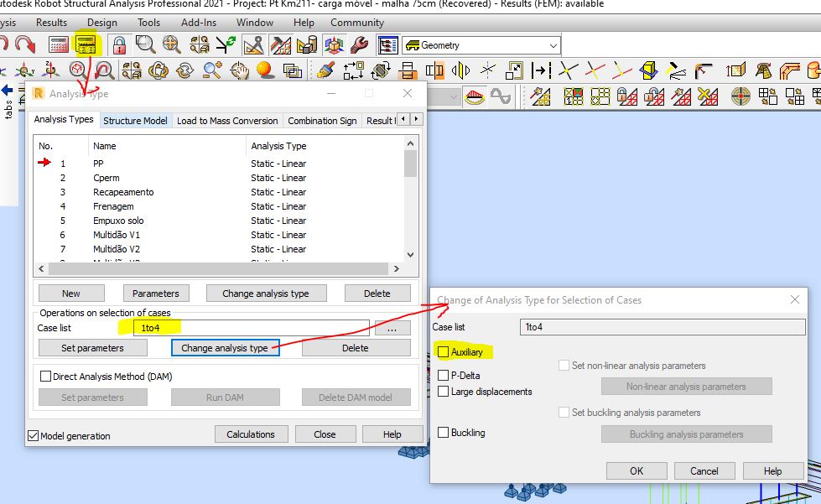Click the round target emitter icon

[x=740, y=96]
